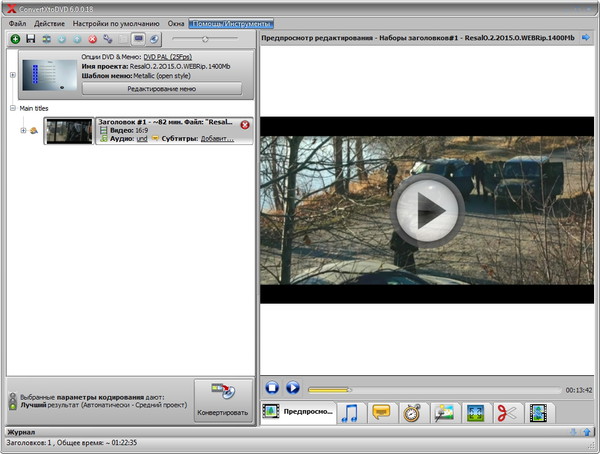
Task: Click the Save project floppy icon
Action: (x=31, y=39)
